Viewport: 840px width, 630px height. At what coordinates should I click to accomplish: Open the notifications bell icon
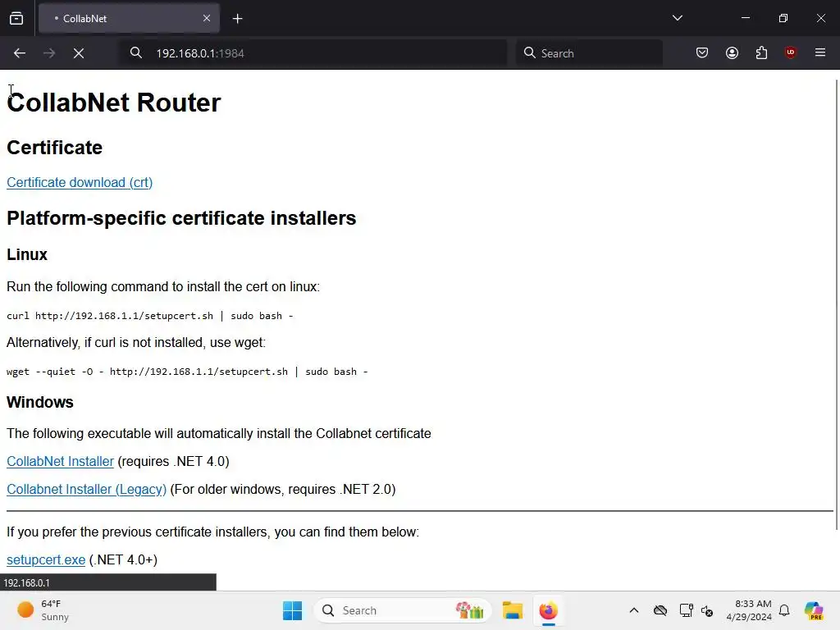(x=784, y=610)
